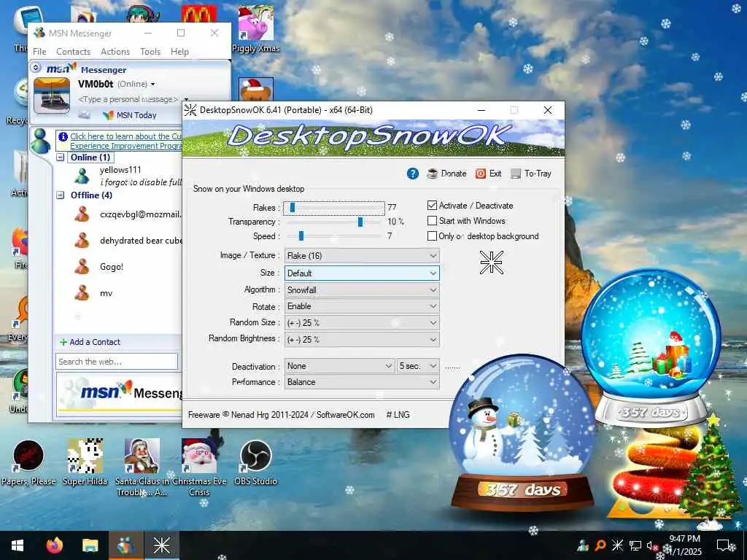Select the mv contact
The height and width of the screenshot is (560, 747).
pos(106,293)
